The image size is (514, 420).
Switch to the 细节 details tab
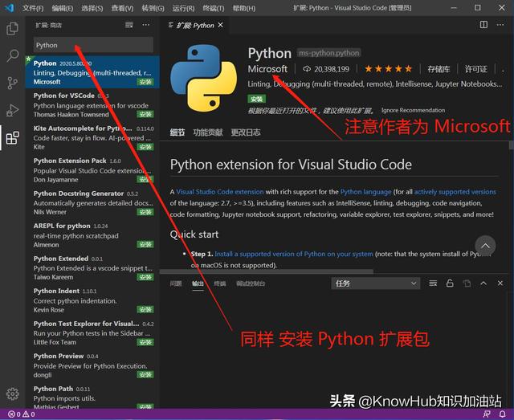[177, 133]
